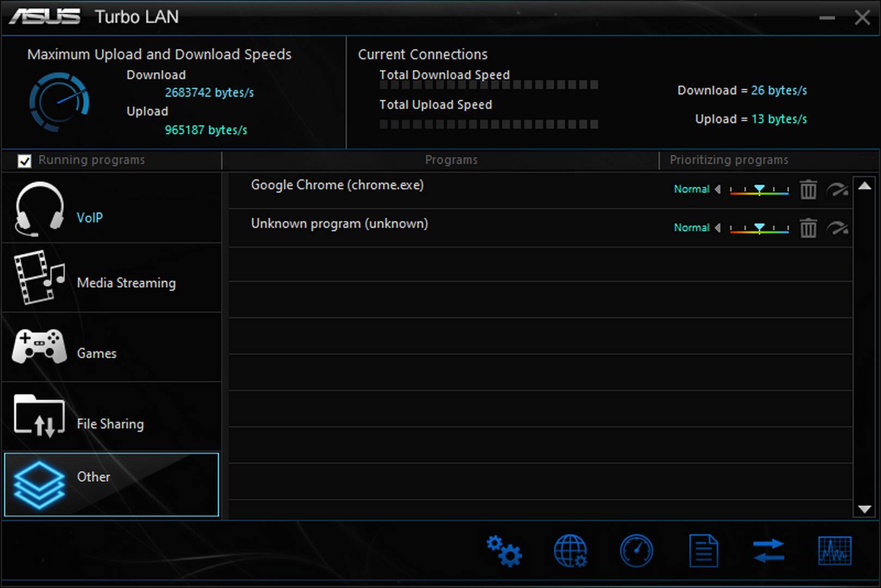Click the VoIP headset icon
The image size is (881, 588).
point(39,209)
